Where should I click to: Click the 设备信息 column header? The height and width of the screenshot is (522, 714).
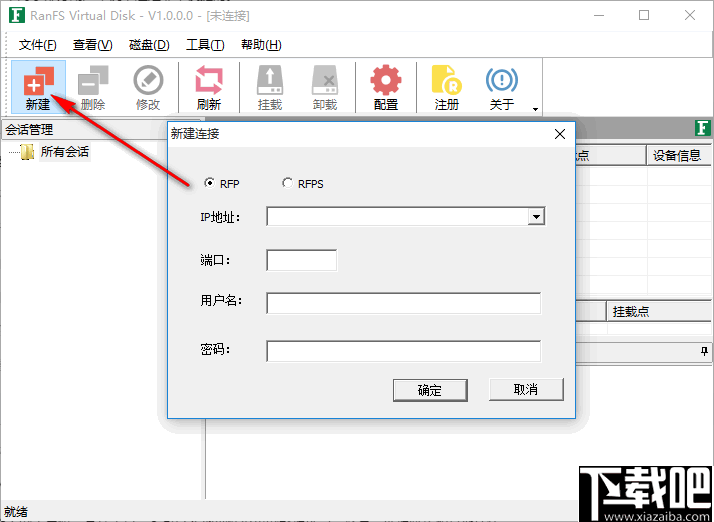tap(678, 156)
